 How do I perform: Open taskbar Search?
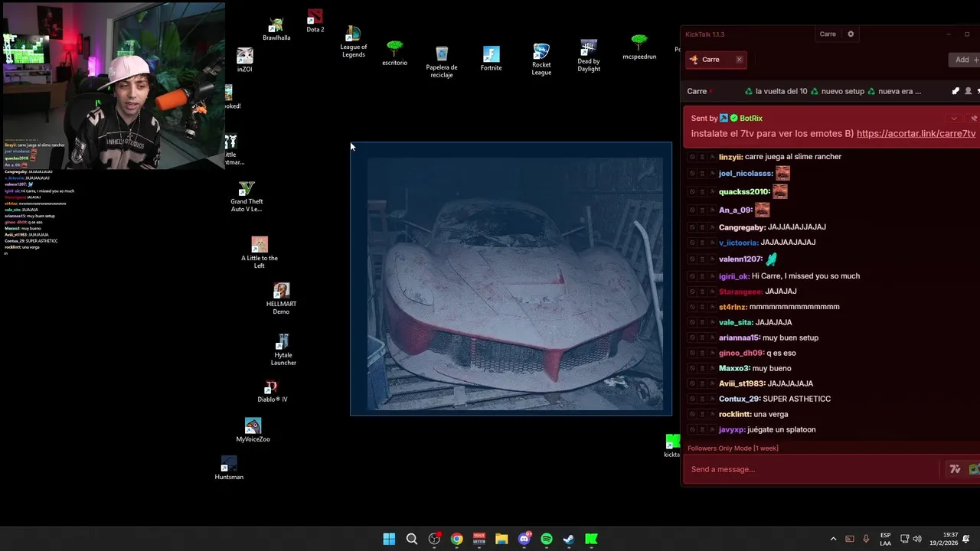pos(411,539)
